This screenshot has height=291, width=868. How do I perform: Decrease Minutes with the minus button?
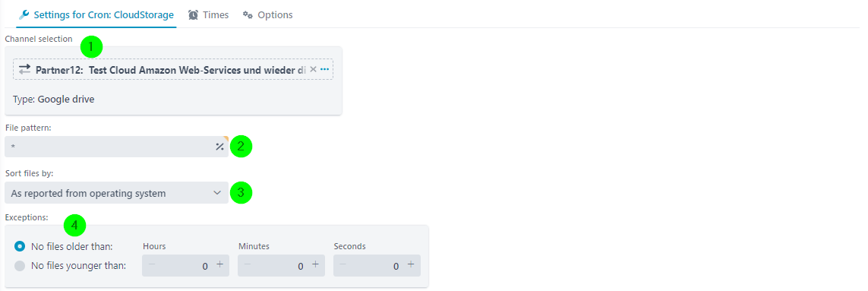click(248, 264)
